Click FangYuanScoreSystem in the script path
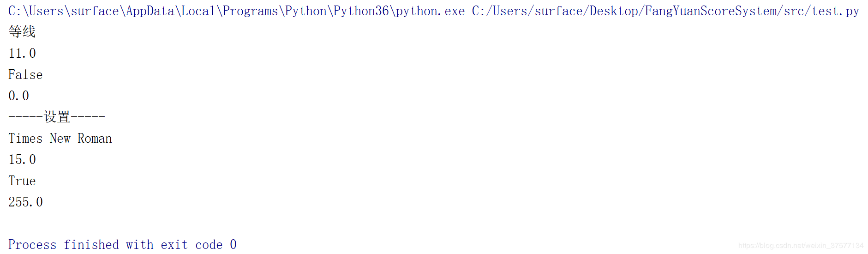 tap(711, 11)
